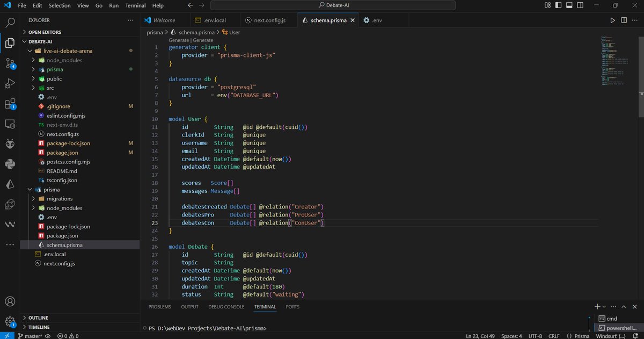Open the Search view in activity bar

coord(10,23)
